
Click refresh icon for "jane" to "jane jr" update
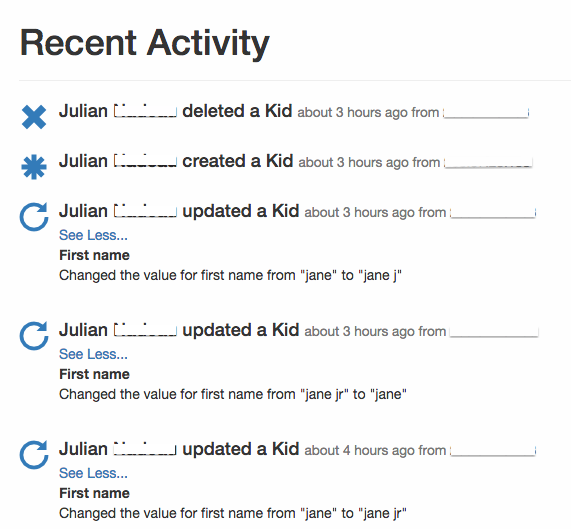34,455
